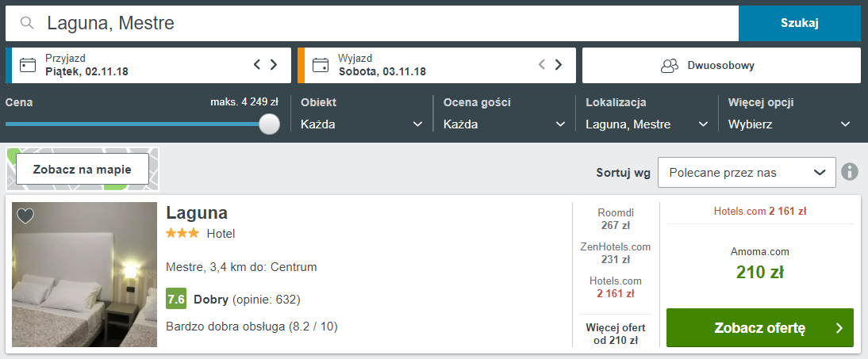Screen dimensions: 868x359
Task: Expand the Więcej opcji dropdown
Action: coord(789,124)
